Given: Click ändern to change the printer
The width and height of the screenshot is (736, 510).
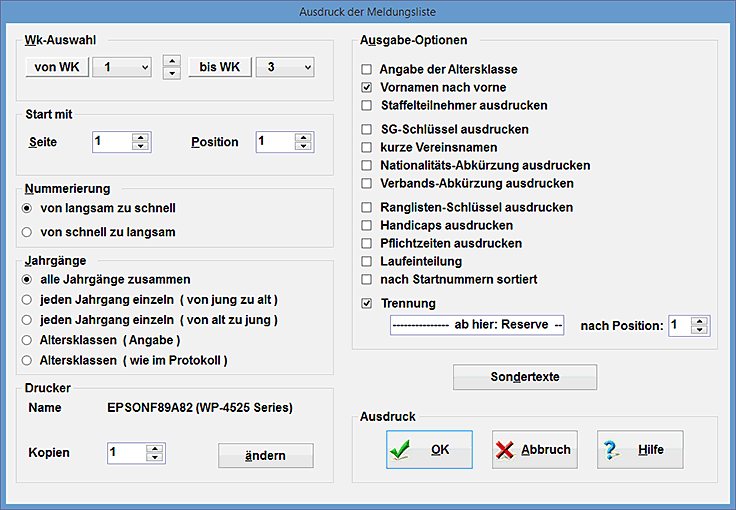Looking at the screenshot, I should (265, 456).
